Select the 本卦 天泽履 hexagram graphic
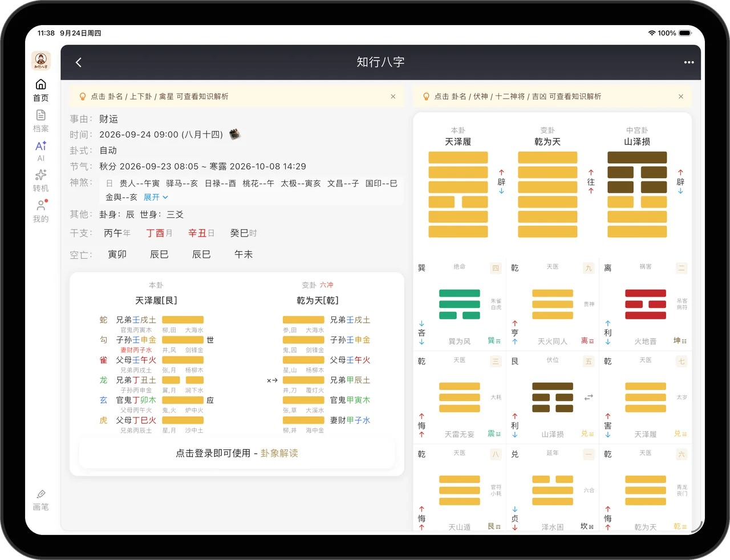Screen dimensions: 730x560 point(458,194)
